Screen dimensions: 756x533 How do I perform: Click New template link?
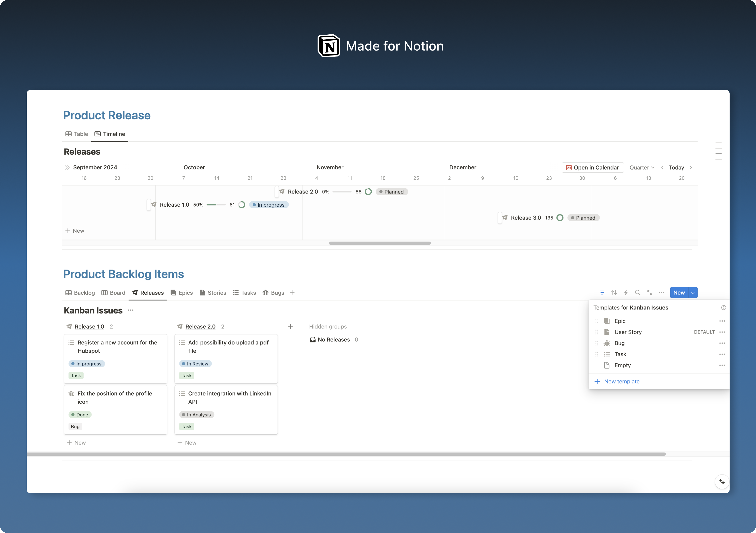coord(617,381)
